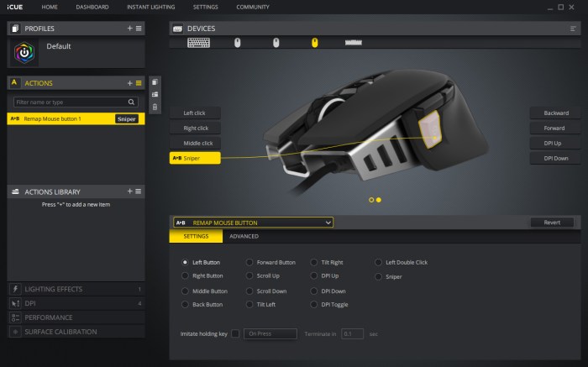Select the Tilt Right radio option

[314, 262]
